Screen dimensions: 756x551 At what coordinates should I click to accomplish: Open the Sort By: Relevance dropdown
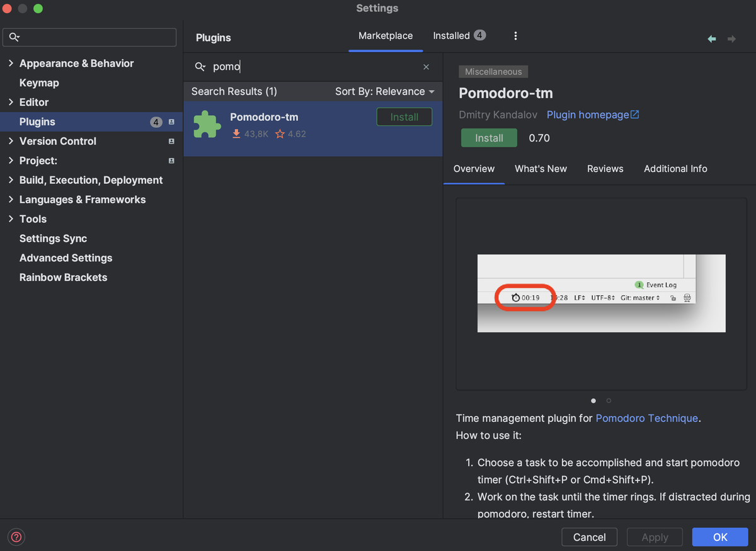[x=385, y=91]
